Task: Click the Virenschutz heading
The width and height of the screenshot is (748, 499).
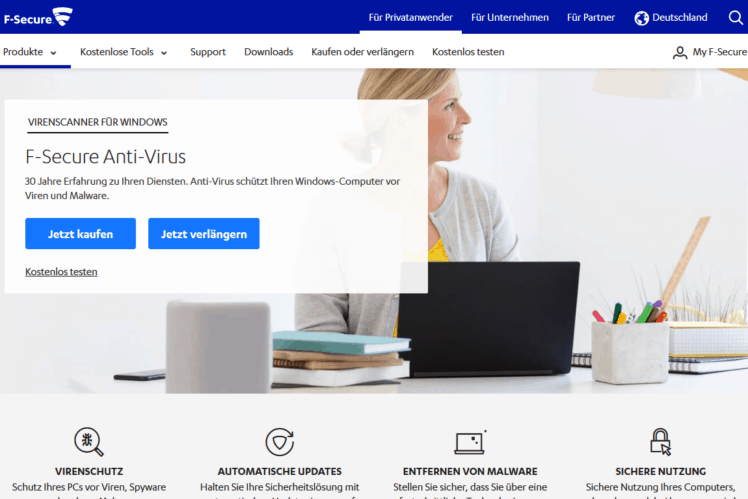Action: (x=89, y=471)
